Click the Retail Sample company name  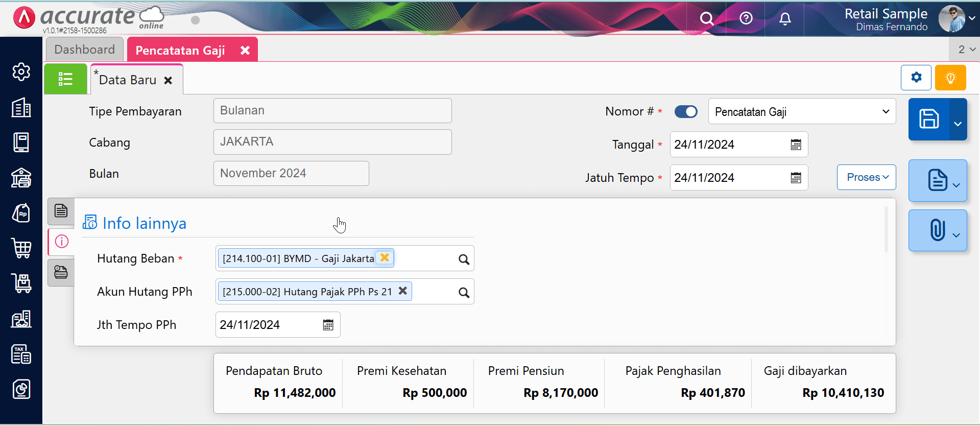[886, 13]
